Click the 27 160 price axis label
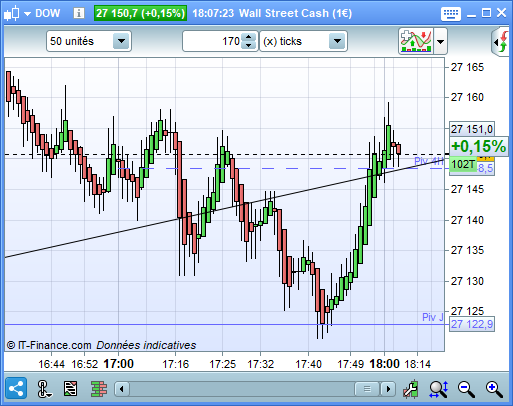 pos(467,97)
